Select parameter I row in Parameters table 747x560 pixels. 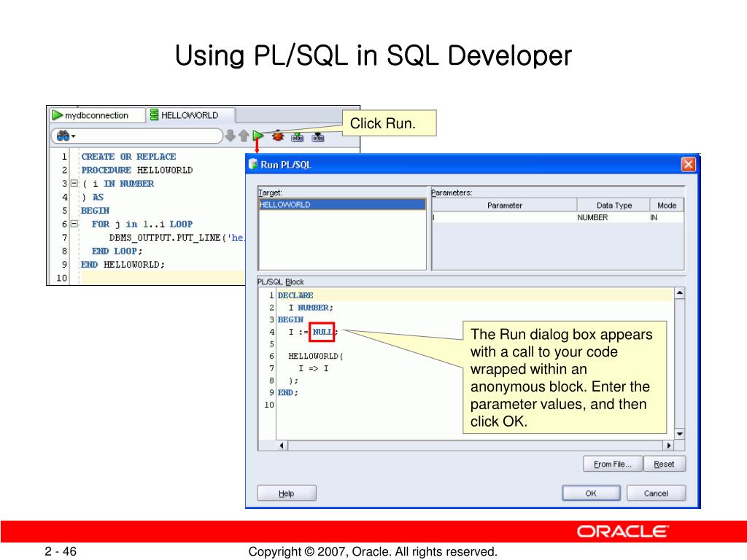(x=558, y=217)
